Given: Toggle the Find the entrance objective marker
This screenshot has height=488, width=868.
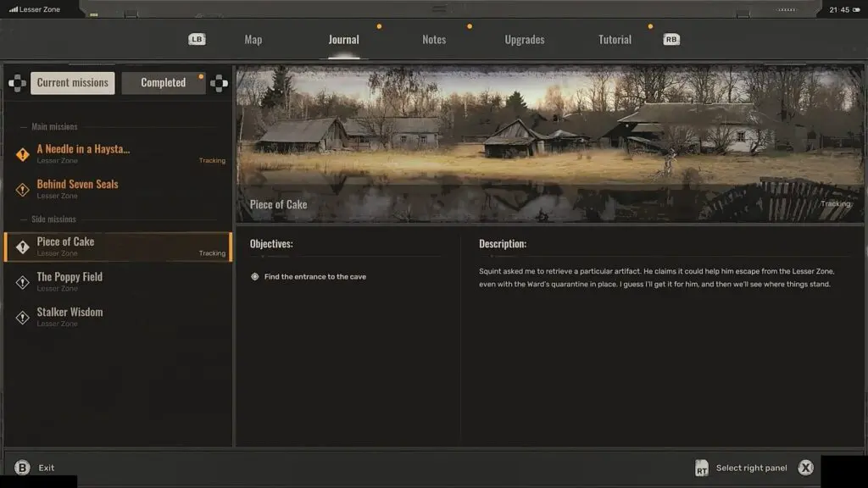Looking at the screenshot, I should coord(255,277).
